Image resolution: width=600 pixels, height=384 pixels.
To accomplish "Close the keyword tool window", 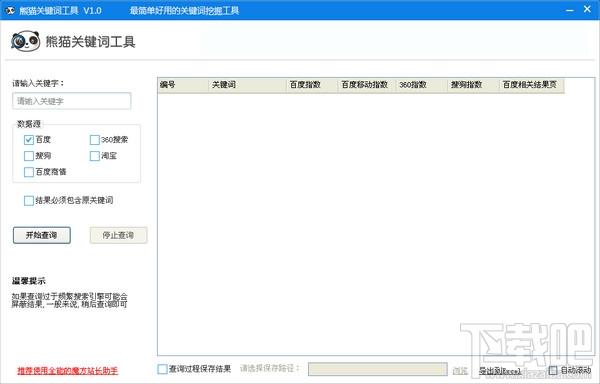I will 587,9.
